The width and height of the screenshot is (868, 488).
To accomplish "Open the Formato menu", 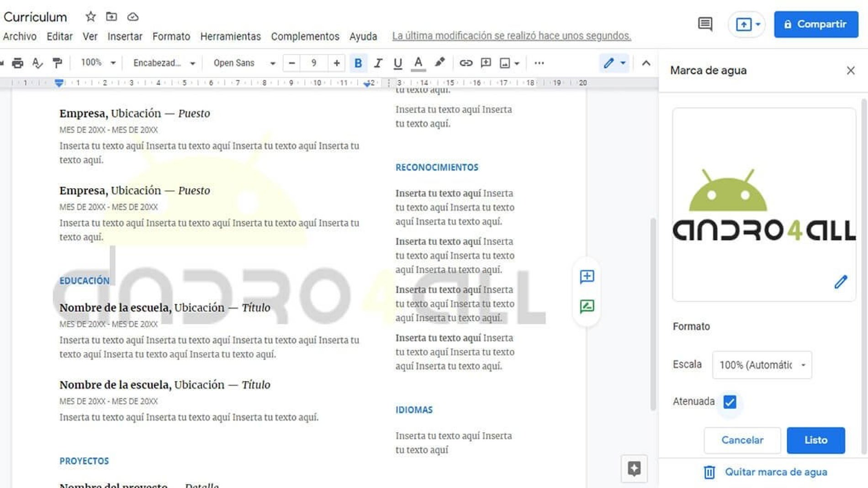I will pos(171,37).
